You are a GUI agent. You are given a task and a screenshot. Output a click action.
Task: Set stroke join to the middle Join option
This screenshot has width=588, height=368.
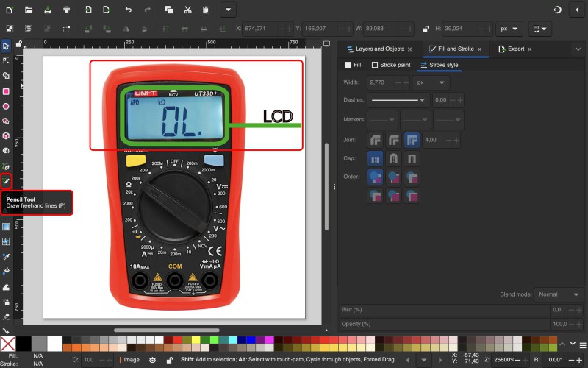coord(393,140)
